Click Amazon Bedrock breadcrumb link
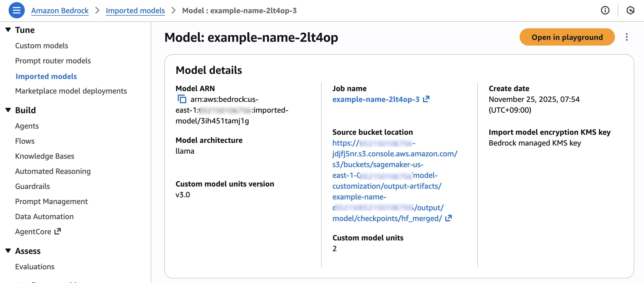The width and height of the screenshot is (644, 283). click(x=60, y=11)
